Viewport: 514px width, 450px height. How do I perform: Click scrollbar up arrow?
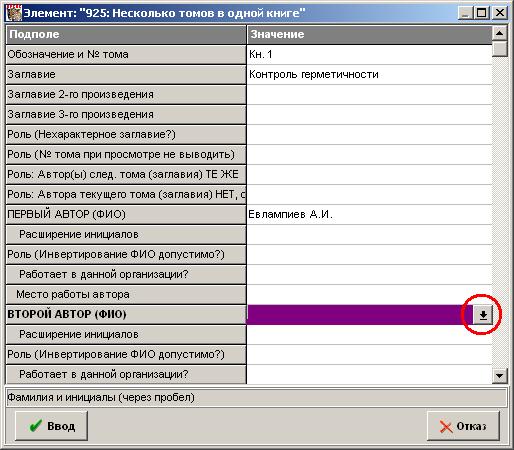click(x=499, y=33)
